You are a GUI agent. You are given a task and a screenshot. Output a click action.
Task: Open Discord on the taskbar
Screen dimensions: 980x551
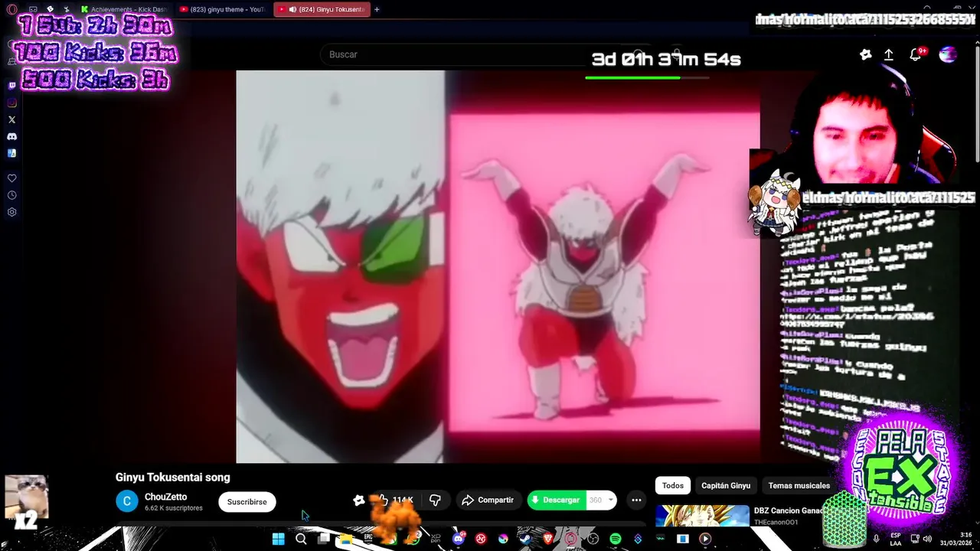pos(458,539)
